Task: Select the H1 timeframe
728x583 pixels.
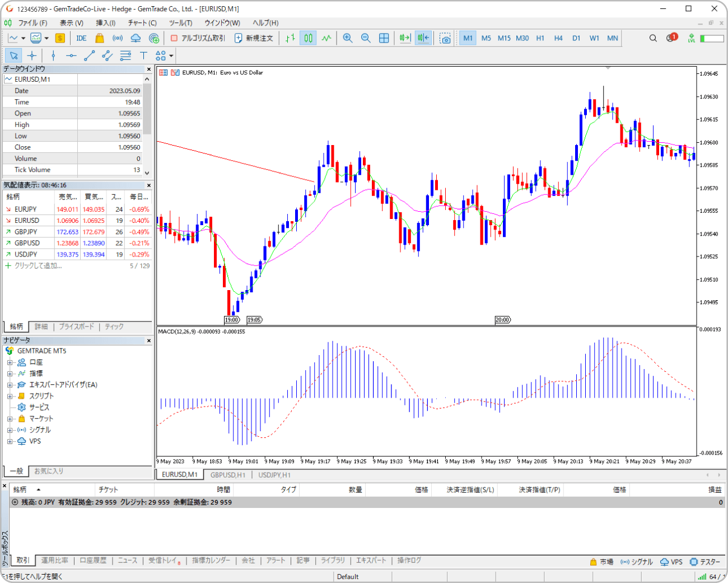Action: coord(540,38)
